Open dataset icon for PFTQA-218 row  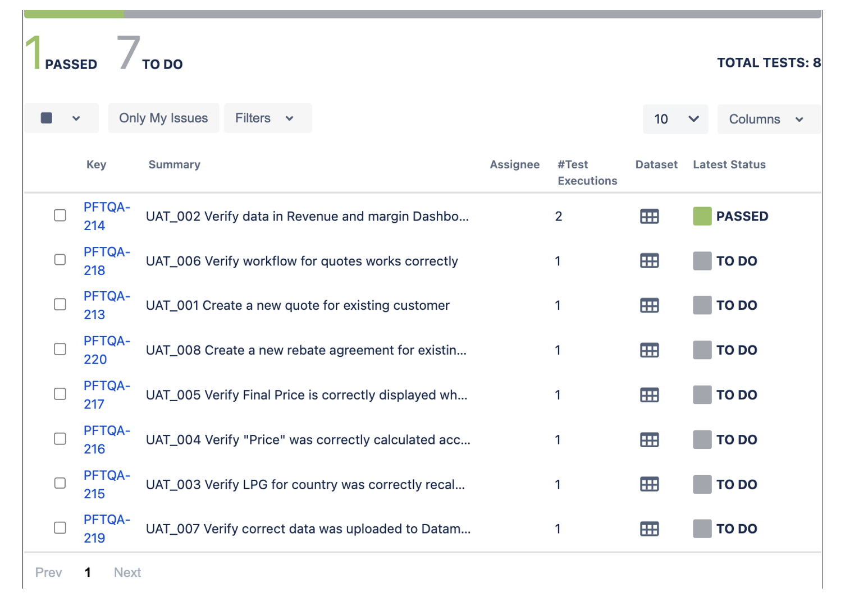point(649,261)
